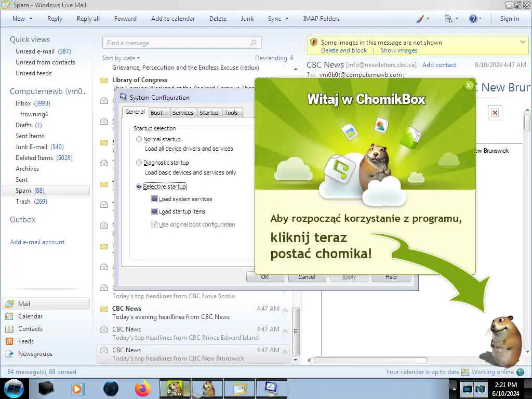The height and width of the screenshot is (399, 532).
Task: Switch to the hamster taskbar window button
Action: click(207, 389)
